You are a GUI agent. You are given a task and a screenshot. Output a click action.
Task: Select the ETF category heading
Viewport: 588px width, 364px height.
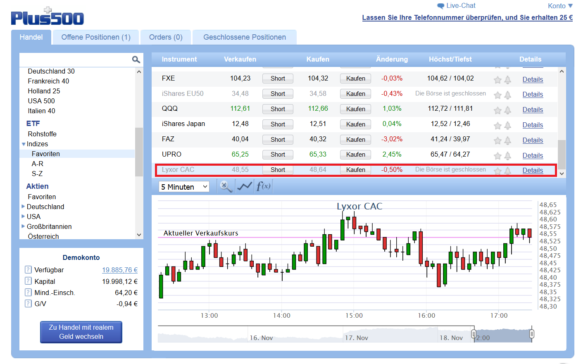tap(33, 123)
